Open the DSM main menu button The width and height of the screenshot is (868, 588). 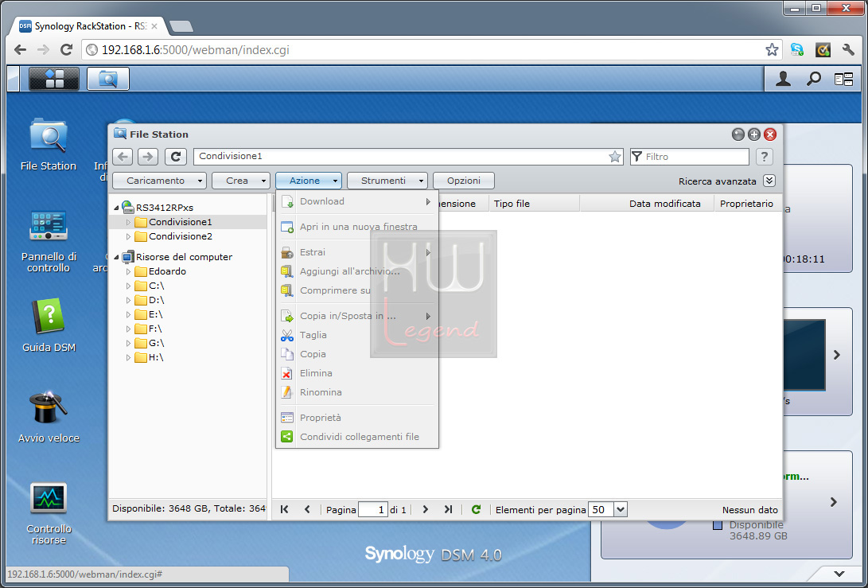pyautogui.click(x=53, y=79)
